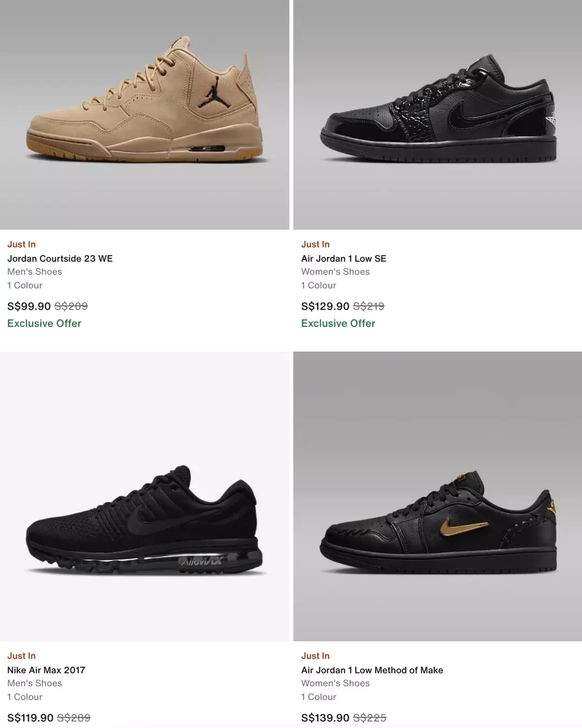Click Exclusive Offer under Air Jordan 1 Low SE
582x728 pixels.
click(338, 323)
